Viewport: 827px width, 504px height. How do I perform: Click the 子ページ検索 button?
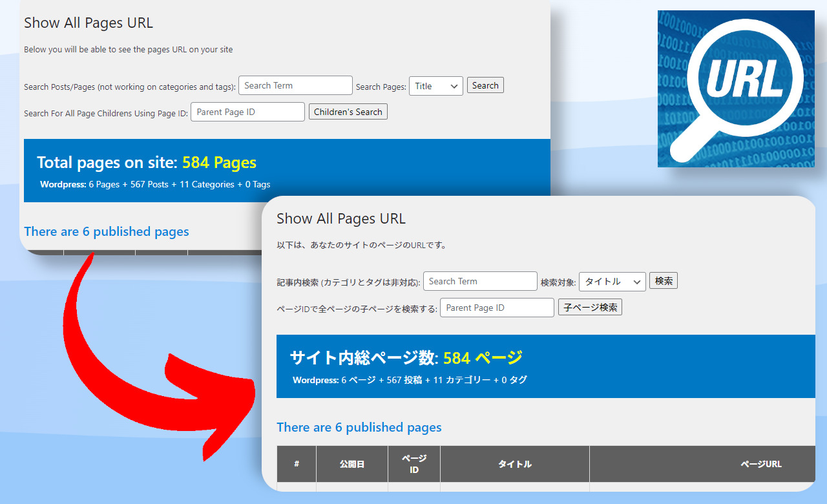click(590, 308)
